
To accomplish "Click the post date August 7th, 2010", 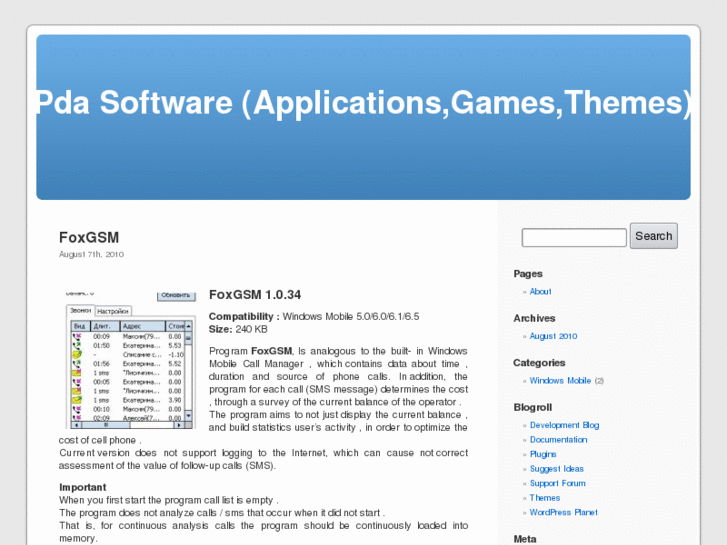I will pyautogui.click(x=91, y=254).
